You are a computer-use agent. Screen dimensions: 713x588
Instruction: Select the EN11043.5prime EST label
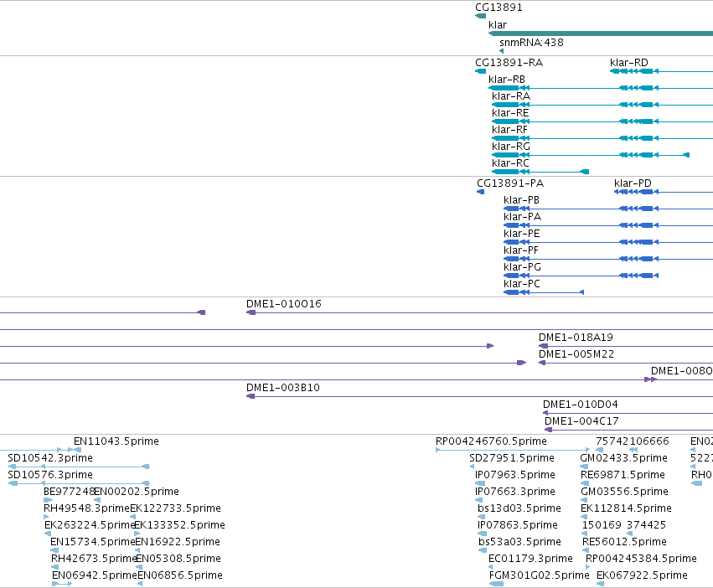[116, 441]
